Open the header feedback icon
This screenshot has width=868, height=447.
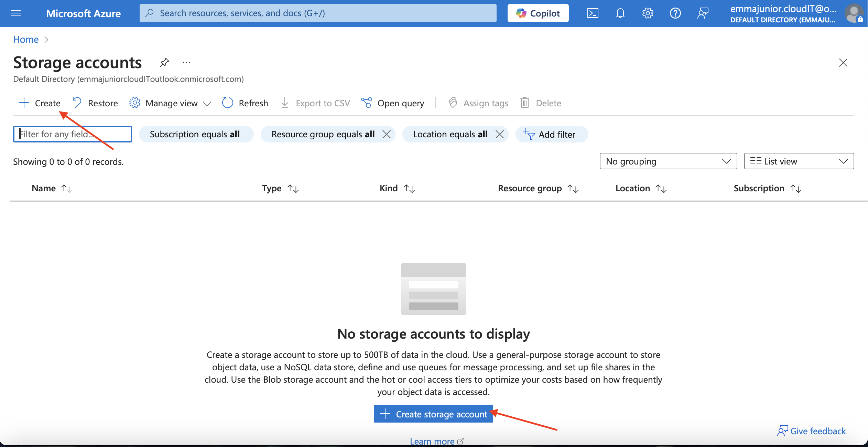coord(703,13)
